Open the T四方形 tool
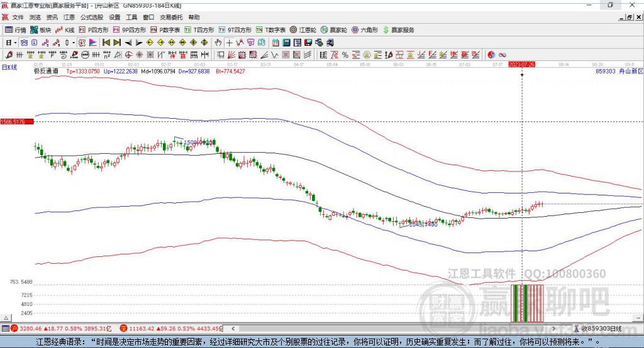 199,30
